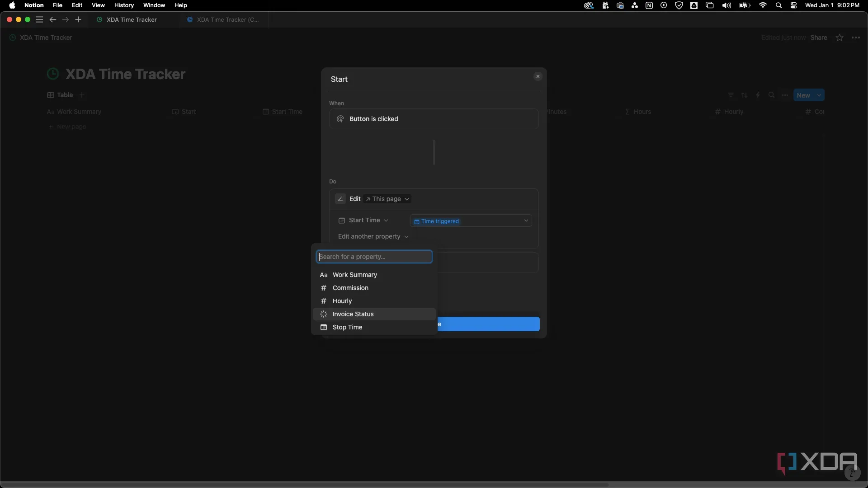Image resolution: width=868 pixels, height=488 pixels.
Task: Select Commission property from list
Action: 374,288
